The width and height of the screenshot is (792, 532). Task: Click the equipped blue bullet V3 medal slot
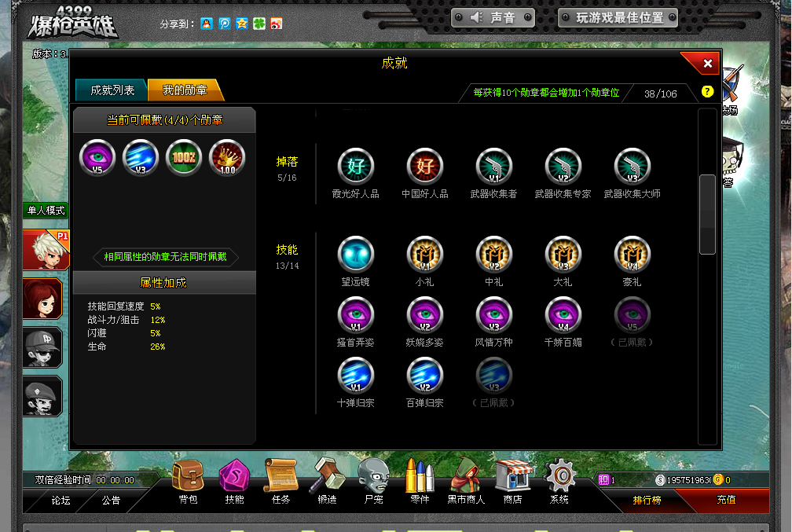[141, 158]
